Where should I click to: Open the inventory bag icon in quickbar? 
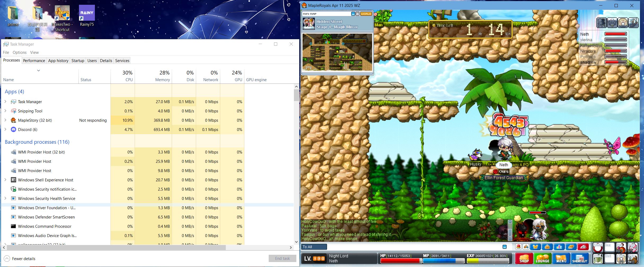(x=547, y=247)
